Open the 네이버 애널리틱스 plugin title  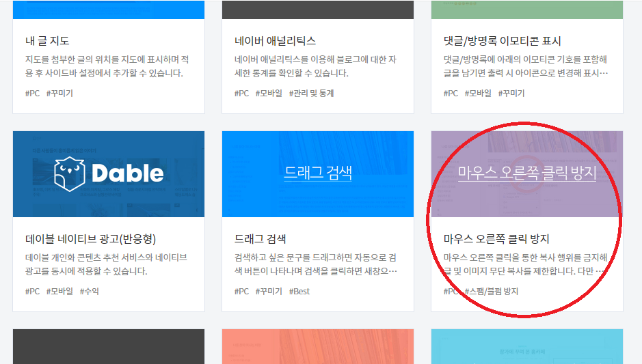click(275, 41)
